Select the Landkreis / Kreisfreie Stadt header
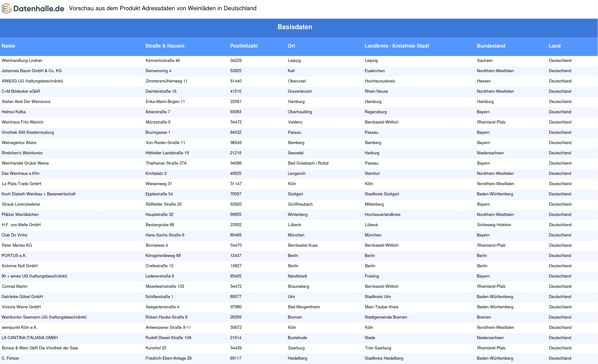Viewport: 598px width, 364px height. (397, 46)
